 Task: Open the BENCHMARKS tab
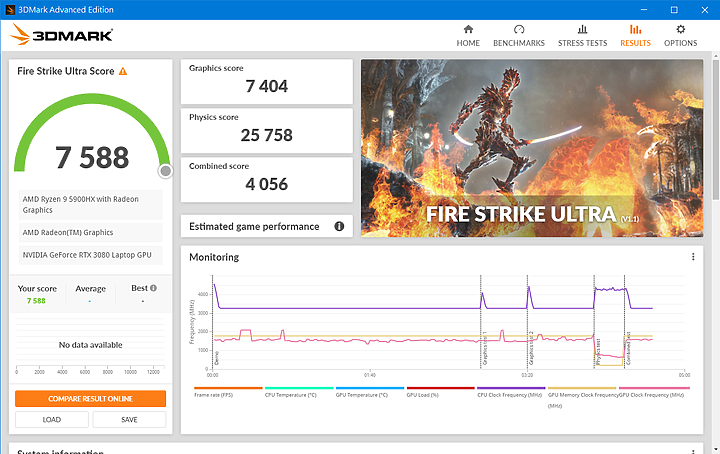519,36
